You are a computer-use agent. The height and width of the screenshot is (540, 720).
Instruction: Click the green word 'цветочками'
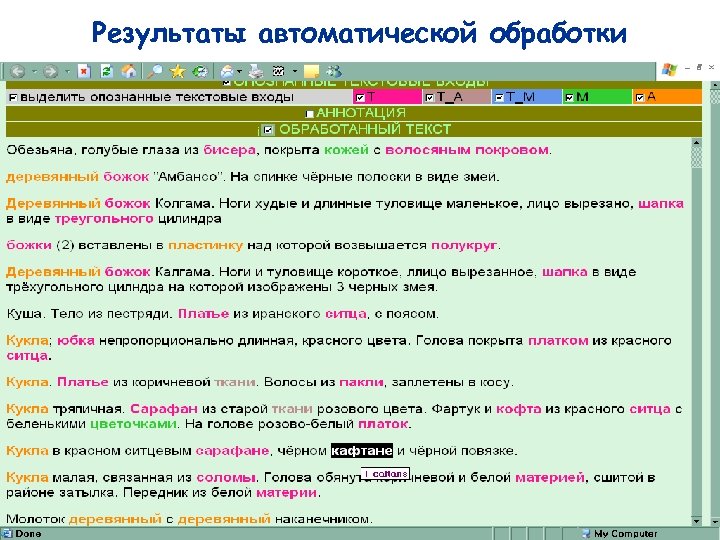pos(133,423)
